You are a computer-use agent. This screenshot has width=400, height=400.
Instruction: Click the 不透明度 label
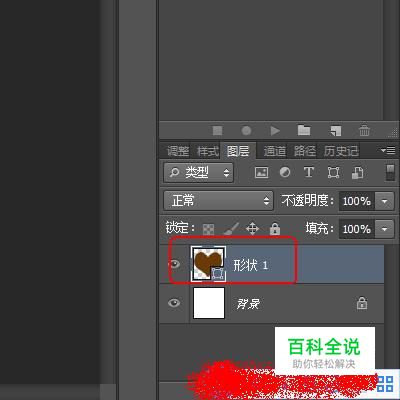pos(307,201)
